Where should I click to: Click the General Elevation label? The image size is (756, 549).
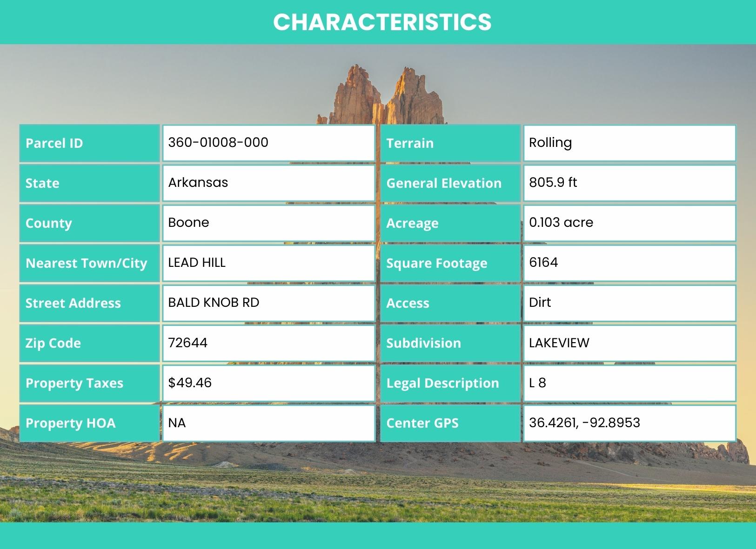coord(444,183)
